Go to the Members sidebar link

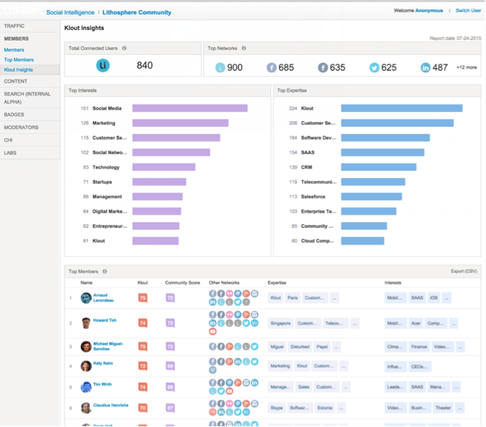[14, 50]
